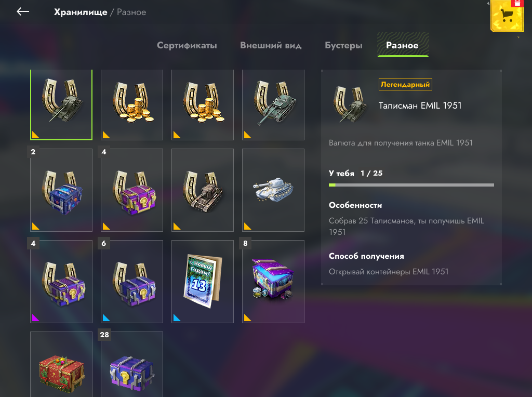Screen dimensions: 532x397
Task: Open the New Year 13 greeting card
Action: point(203,282)
